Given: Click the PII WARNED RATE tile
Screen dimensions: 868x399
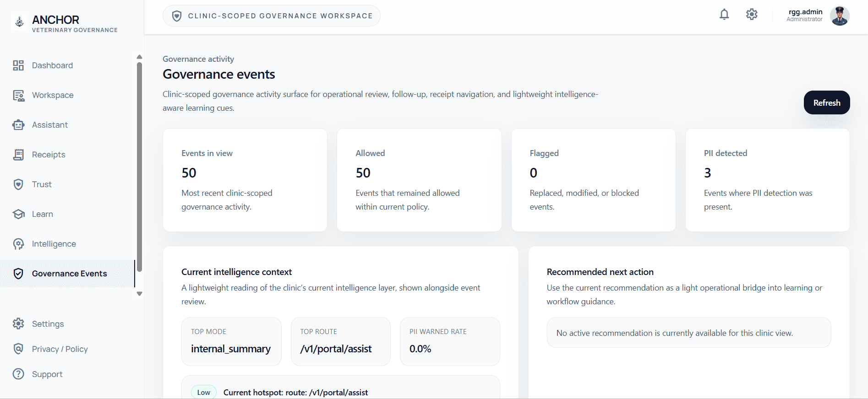Looking at the screenshot, I should (x=450, y=341).
